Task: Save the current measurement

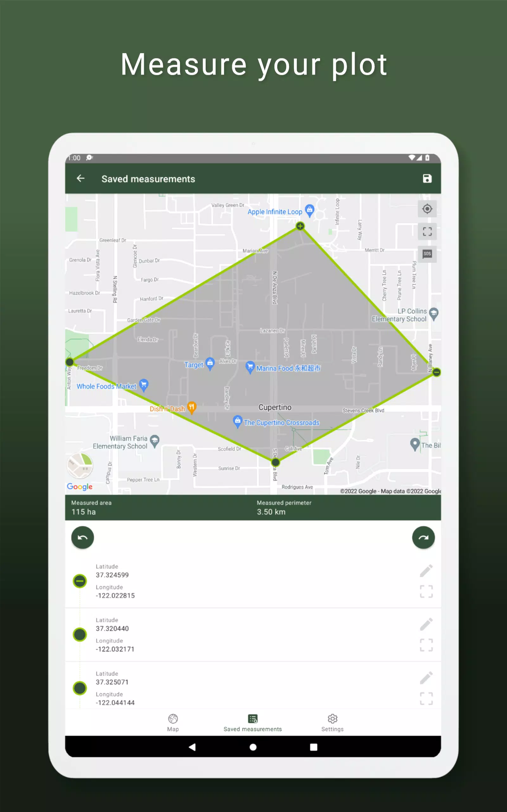Action: (x=427, y=179)
